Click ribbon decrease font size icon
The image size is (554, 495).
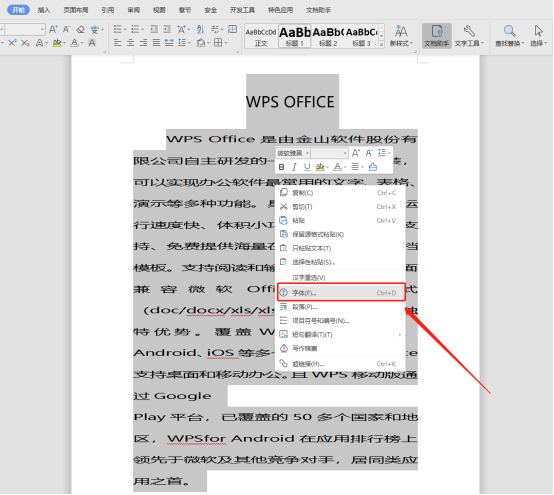(66, 29)
